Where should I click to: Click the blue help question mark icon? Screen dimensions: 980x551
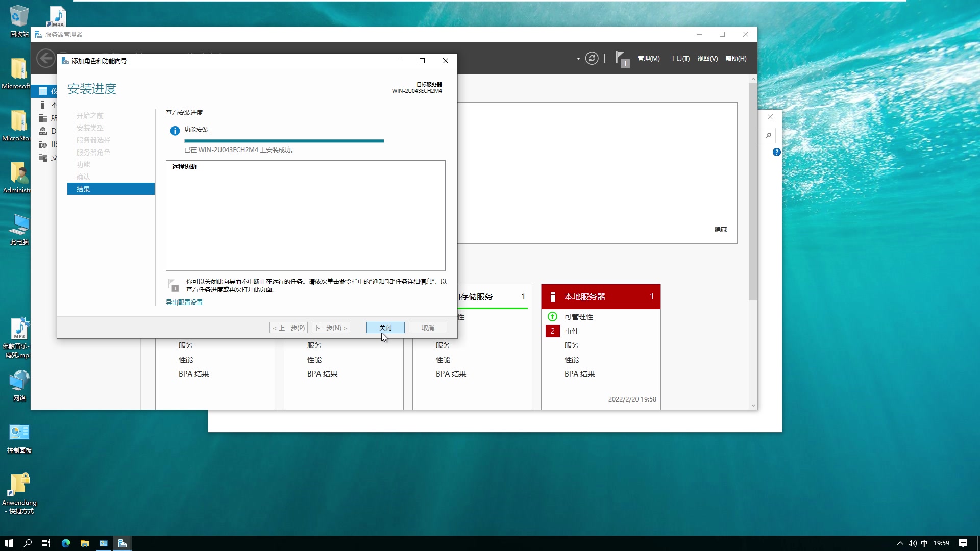tap(776, 152)
